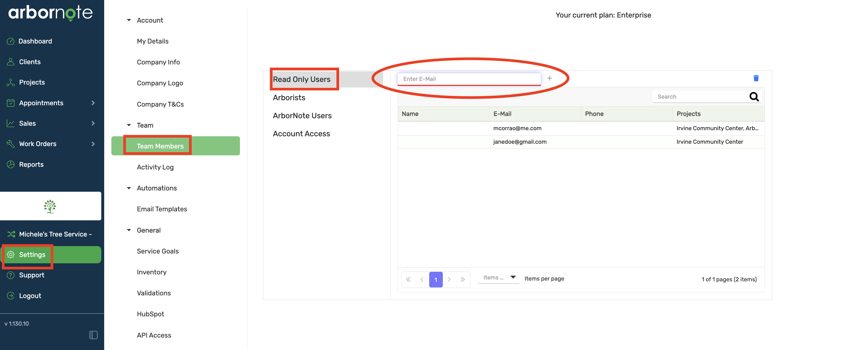Click the plus icon beside email field

[x=550, y=78]
